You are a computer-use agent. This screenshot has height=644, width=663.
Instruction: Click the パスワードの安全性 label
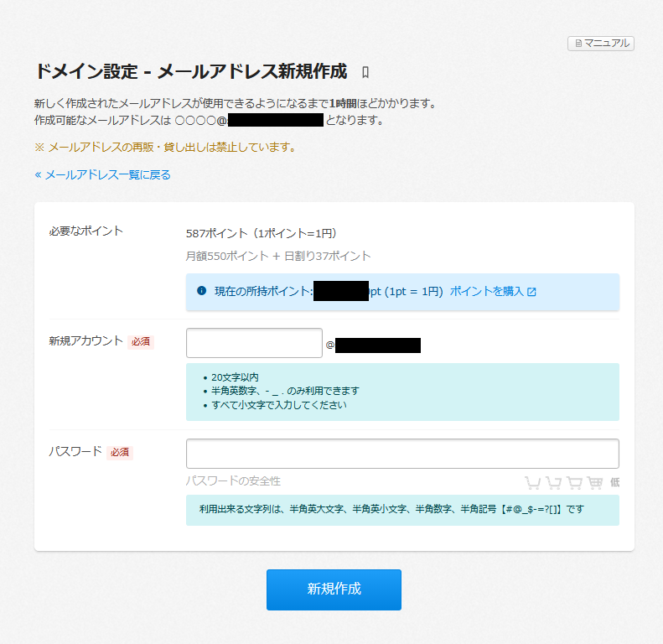(233, 481)
